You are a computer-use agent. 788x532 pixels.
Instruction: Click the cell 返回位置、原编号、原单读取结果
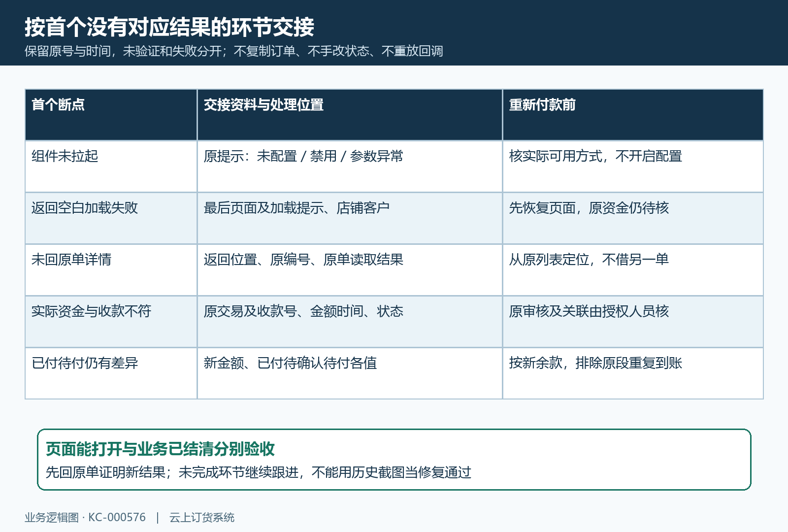[350, 270]
